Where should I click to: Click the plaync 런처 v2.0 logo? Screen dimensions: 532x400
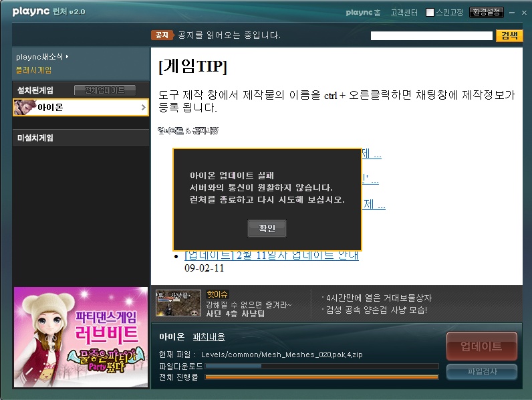pos(49,11)
